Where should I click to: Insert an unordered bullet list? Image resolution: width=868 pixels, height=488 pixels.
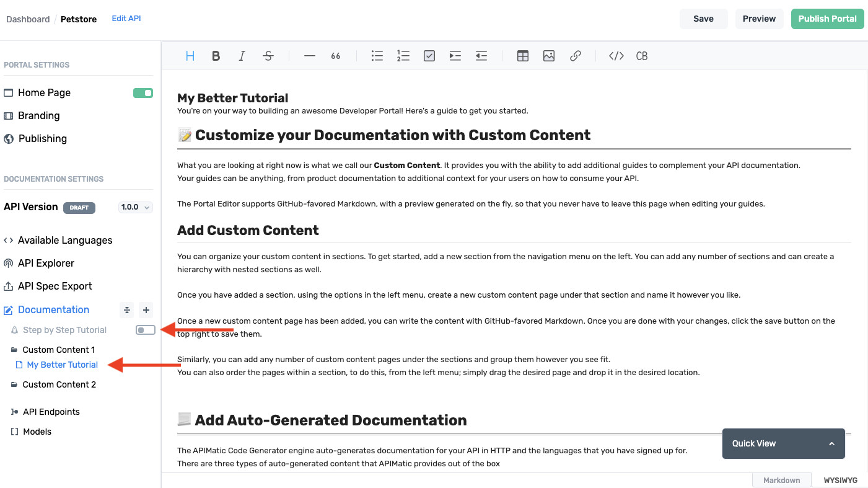(x=377, y=56)
